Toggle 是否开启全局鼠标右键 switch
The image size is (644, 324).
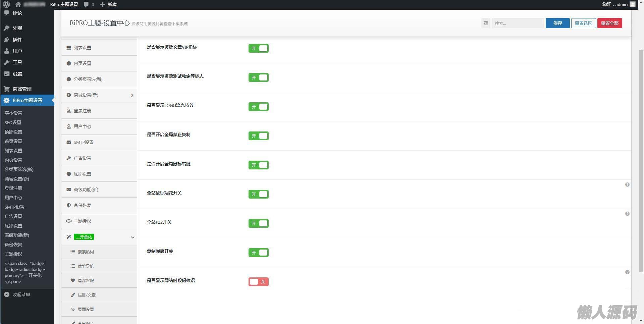click(x=259, y=165)
